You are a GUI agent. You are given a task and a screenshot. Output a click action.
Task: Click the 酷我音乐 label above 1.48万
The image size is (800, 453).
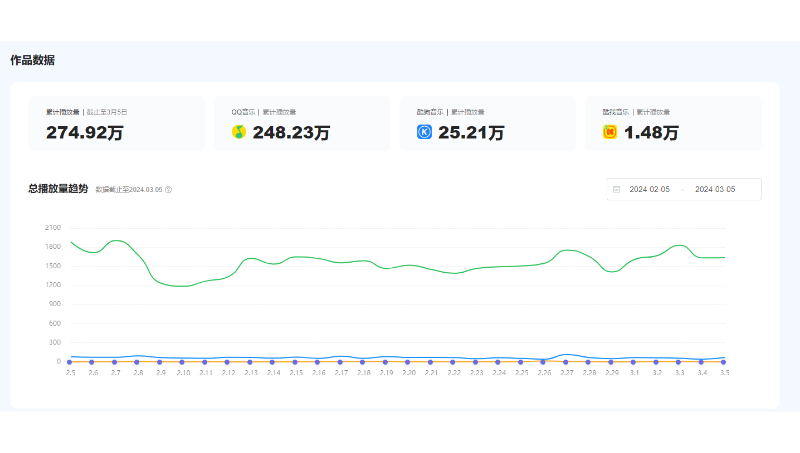click(x=616, y=112)
